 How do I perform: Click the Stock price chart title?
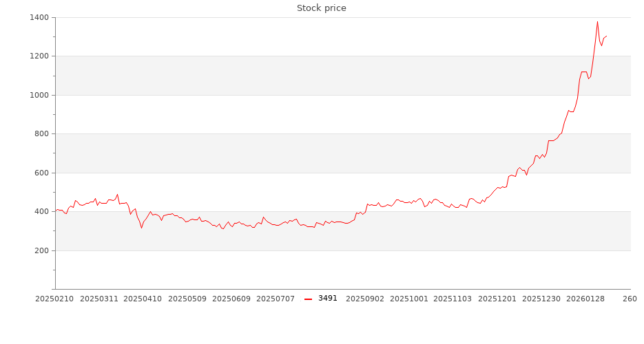322,8
